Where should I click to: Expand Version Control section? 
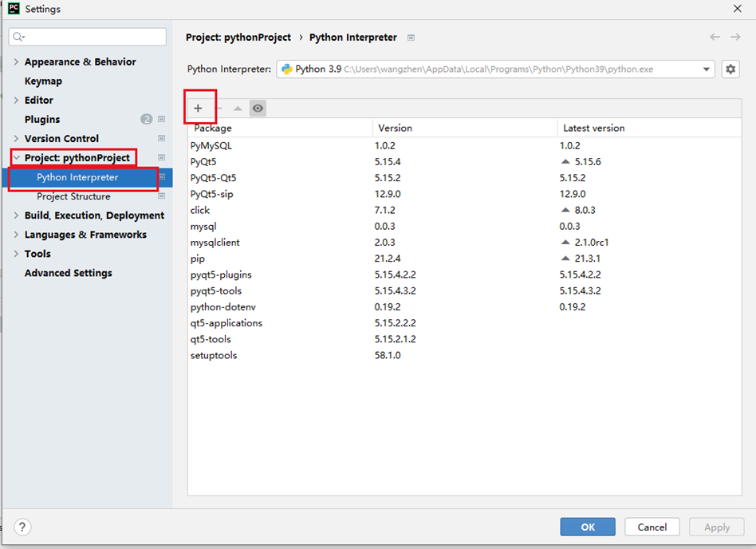tap(16, 139)
